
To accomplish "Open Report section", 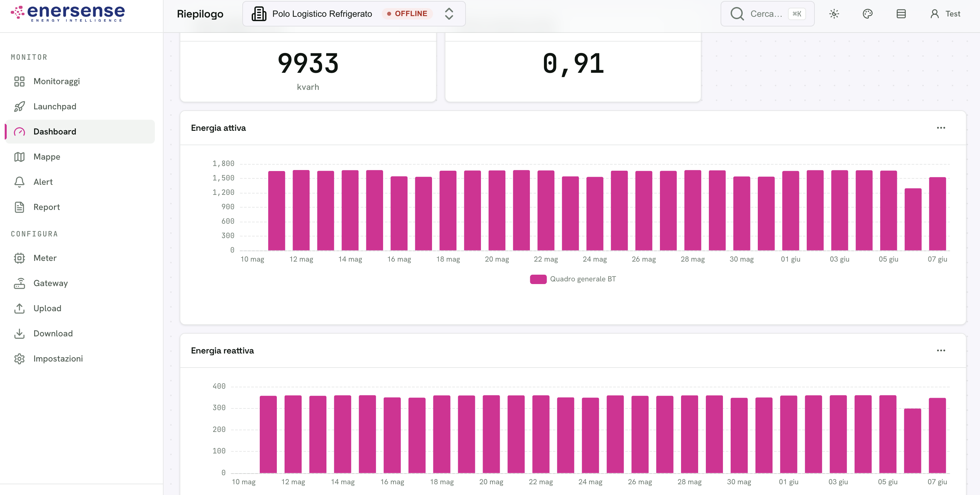I will pyautogui.click(x=80, y=207).
